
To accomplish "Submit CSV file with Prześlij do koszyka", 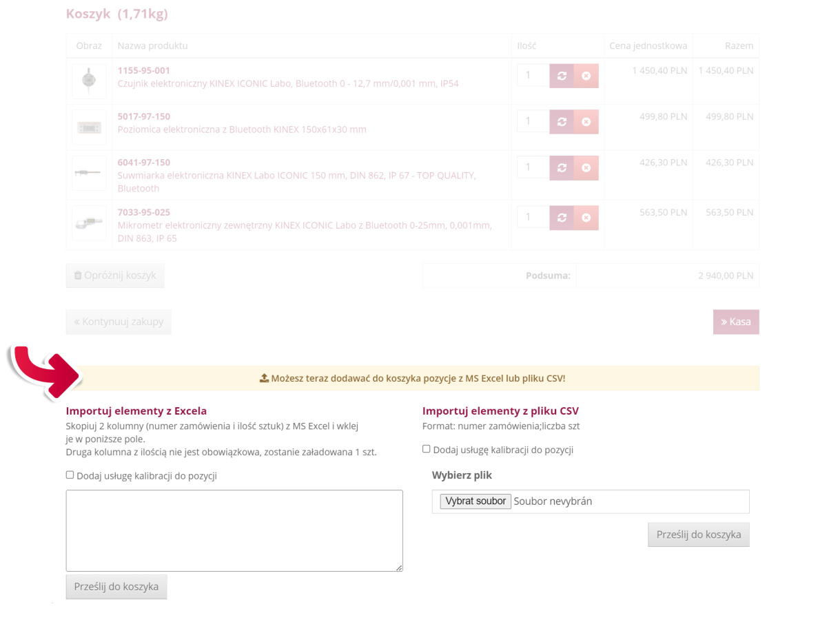I will point(698,534).
